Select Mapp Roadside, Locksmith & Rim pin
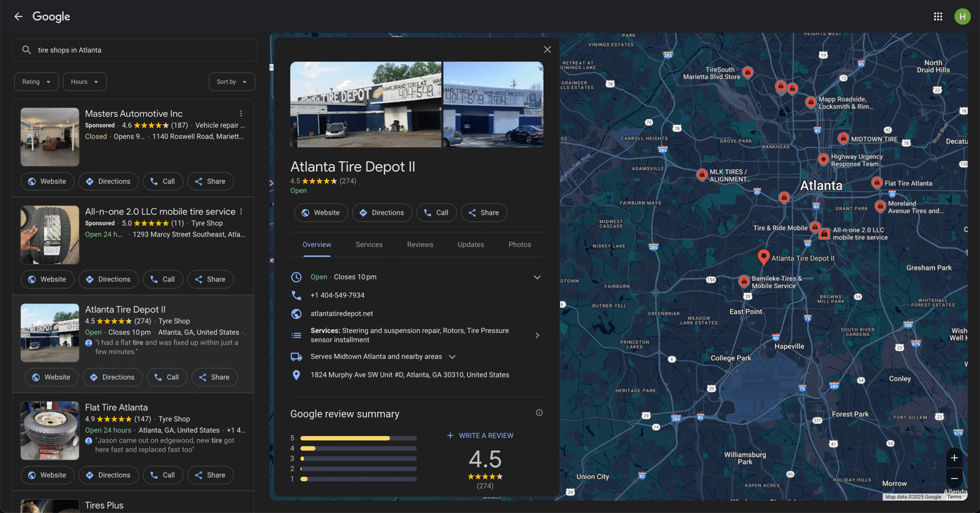980x513 pixels. [811, 102]
